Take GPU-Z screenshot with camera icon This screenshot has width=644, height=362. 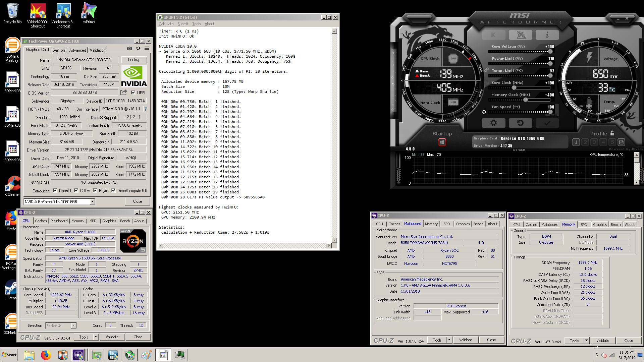pyautogui.click(x=129, y=49)
